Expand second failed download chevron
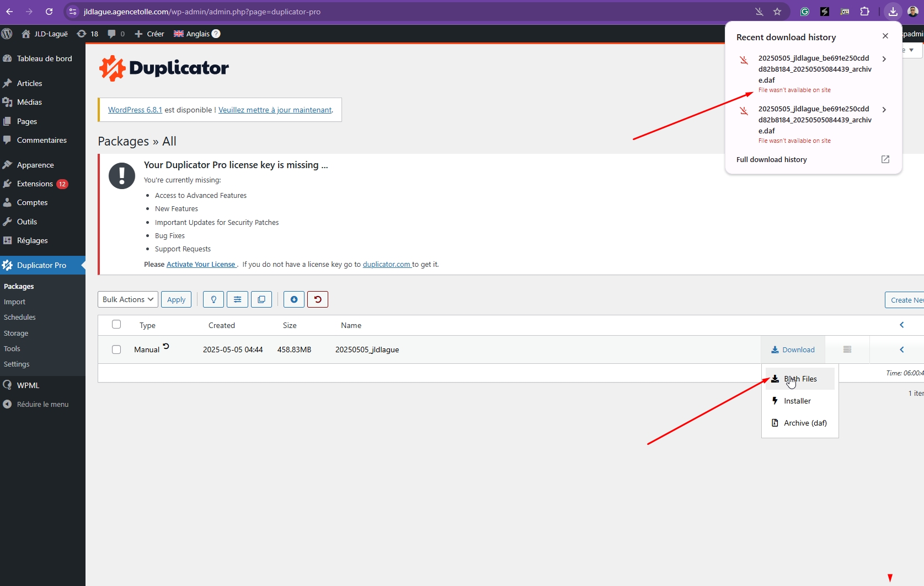Screen dimensions: 924x586 884,110
